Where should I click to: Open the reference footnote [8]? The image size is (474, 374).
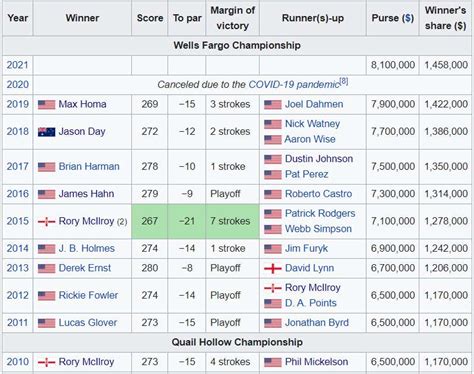(x=344, y=81)
